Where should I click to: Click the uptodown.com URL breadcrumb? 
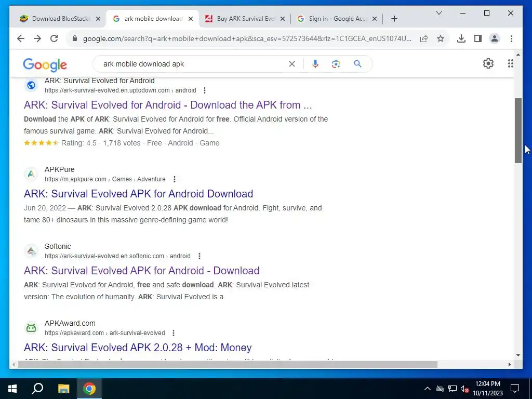tap(120, 90)
